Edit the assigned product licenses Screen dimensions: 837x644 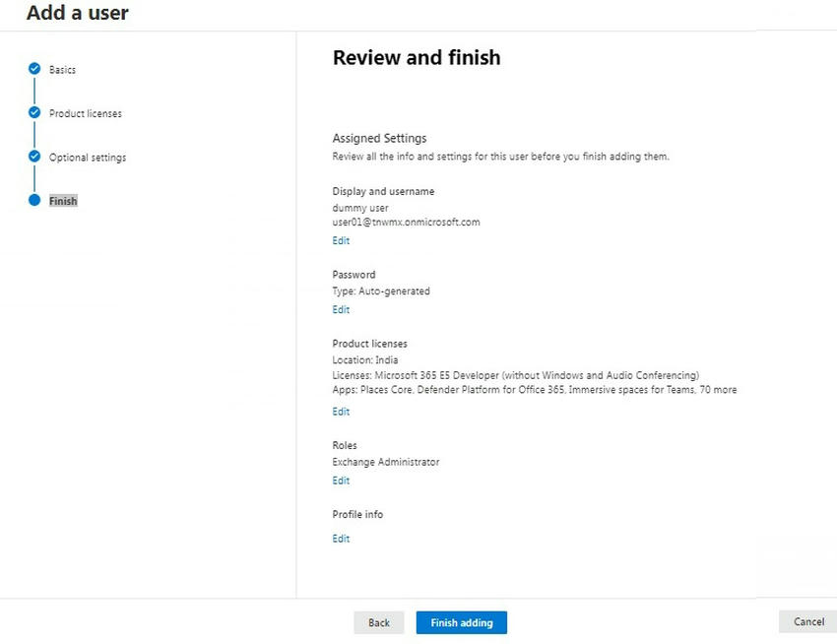341,411
